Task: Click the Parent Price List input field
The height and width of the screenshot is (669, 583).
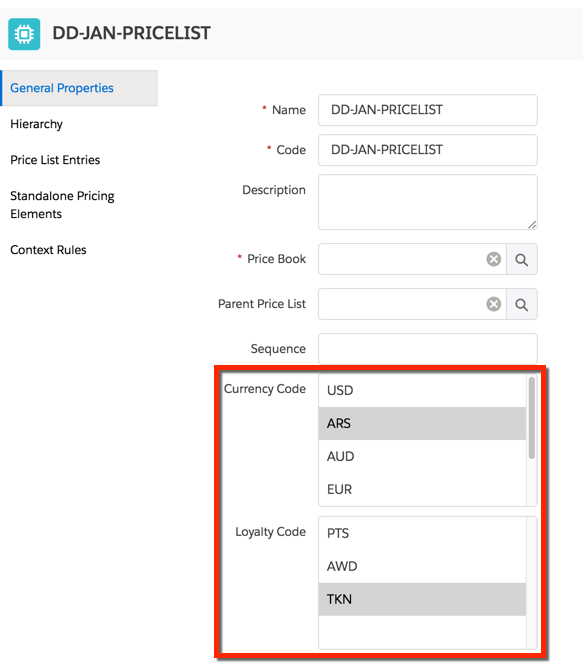Action: point(412,304)
